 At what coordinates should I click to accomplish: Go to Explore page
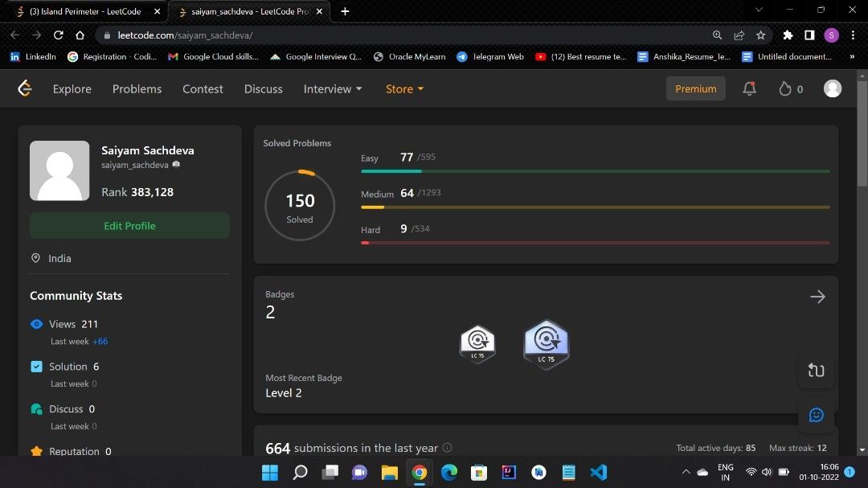[72, 88]
